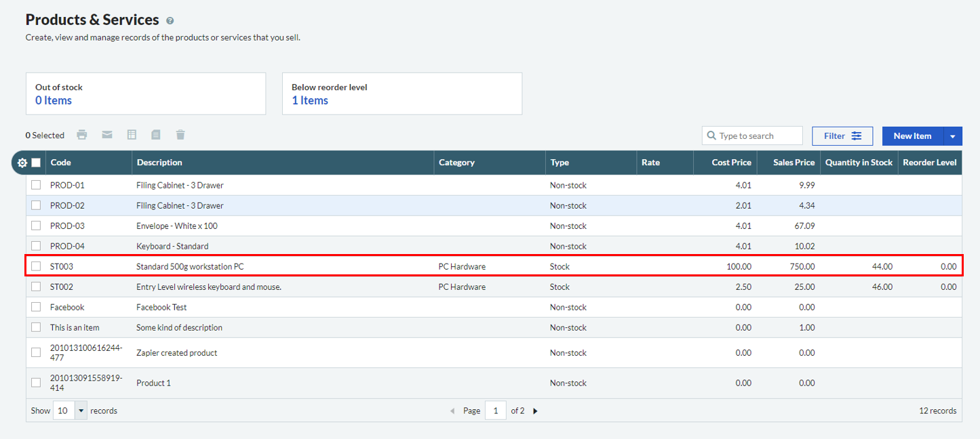The image size is (980, 439).
Task: Open the Filter options panel
Action: (x=842, y=136)
